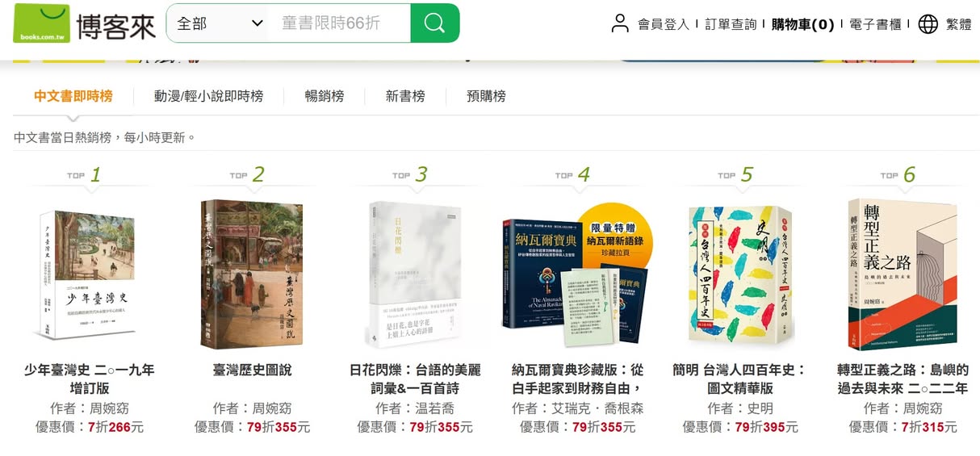Expand the 全部 category dropdown

220,23
